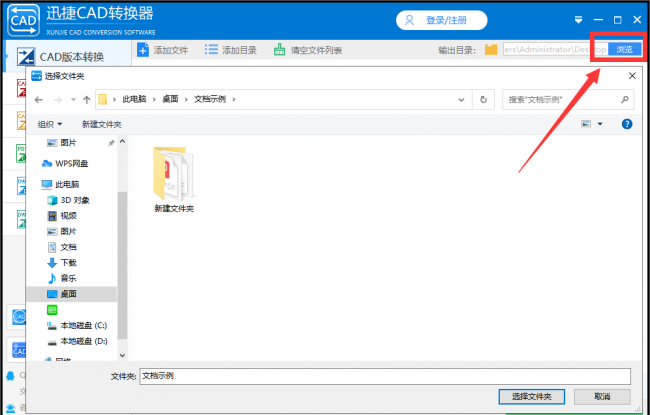Click the 选择文件夹 confirm button
The image size is (650, 415).
[x=531, y=397]
